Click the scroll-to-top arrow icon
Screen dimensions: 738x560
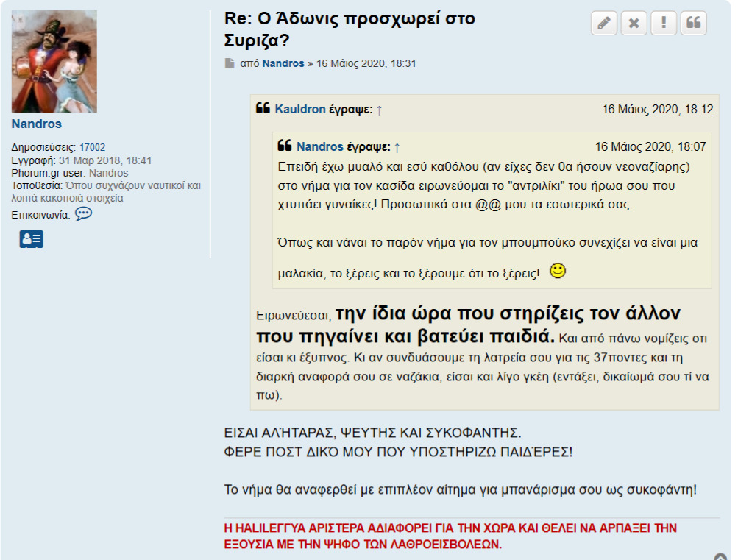pyautogui.click(x=720, y=557)
